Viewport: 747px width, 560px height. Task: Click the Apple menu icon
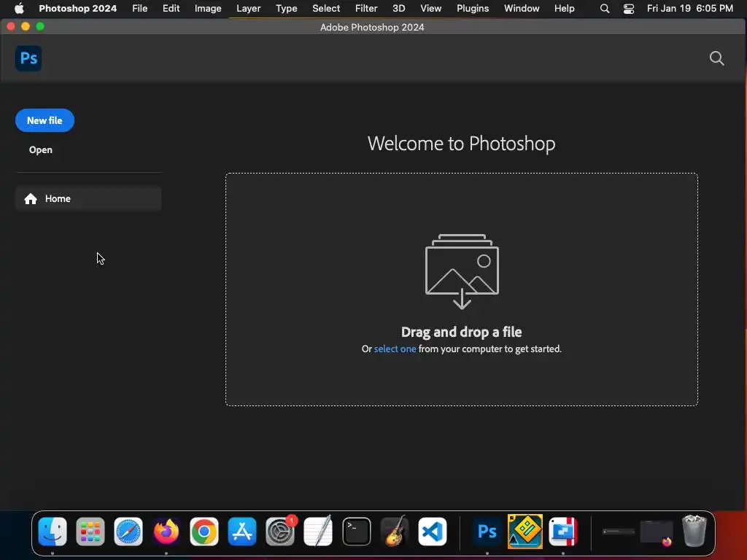19,8
